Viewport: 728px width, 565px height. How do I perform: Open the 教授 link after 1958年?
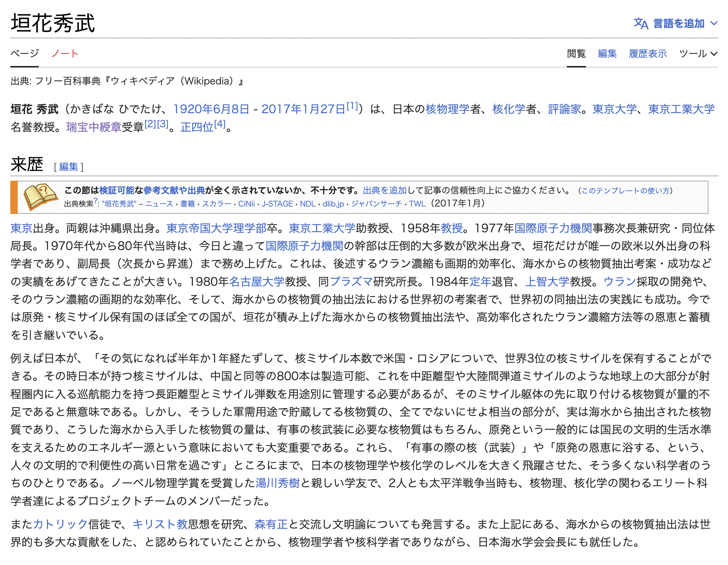452,228
